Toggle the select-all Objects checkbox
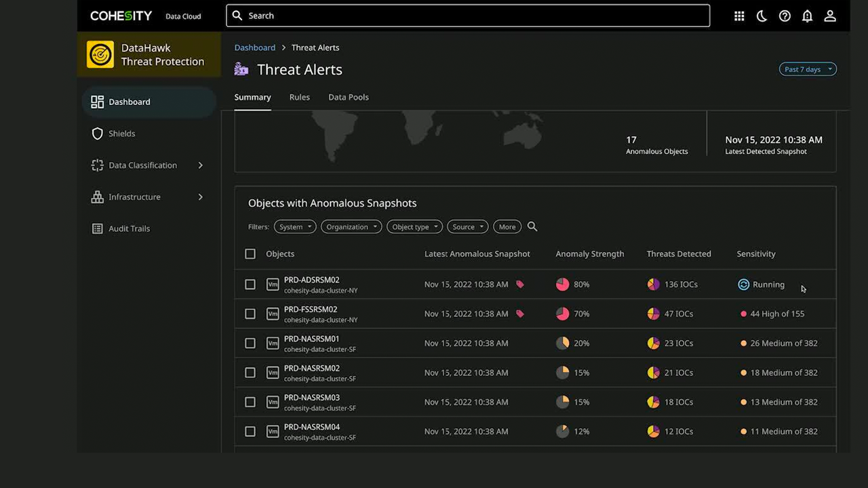868x488 pixels. (x=250, y=253)
